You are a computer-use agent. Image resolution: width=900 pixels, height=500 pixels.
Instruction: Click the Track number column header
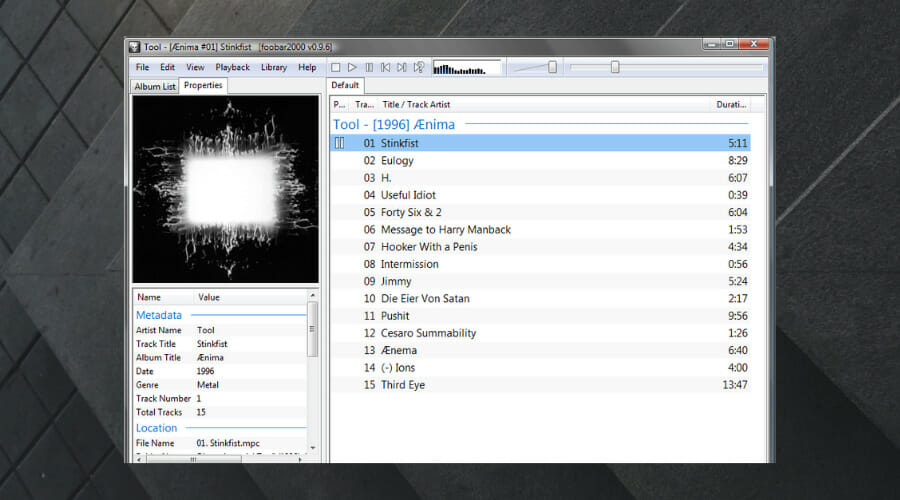click(x=364, y=104)
